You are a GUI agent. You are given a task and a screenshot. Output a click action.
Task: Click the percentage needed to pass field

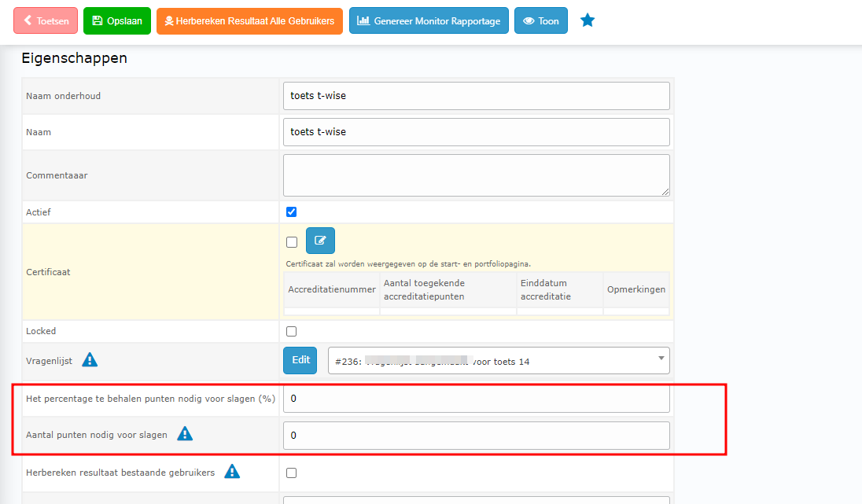(476, 399)
